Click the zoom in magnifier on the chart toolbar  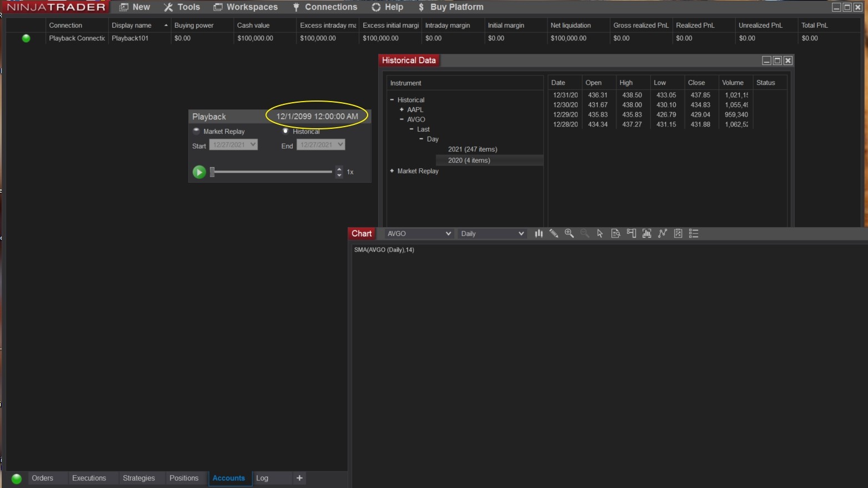point(569,234)
